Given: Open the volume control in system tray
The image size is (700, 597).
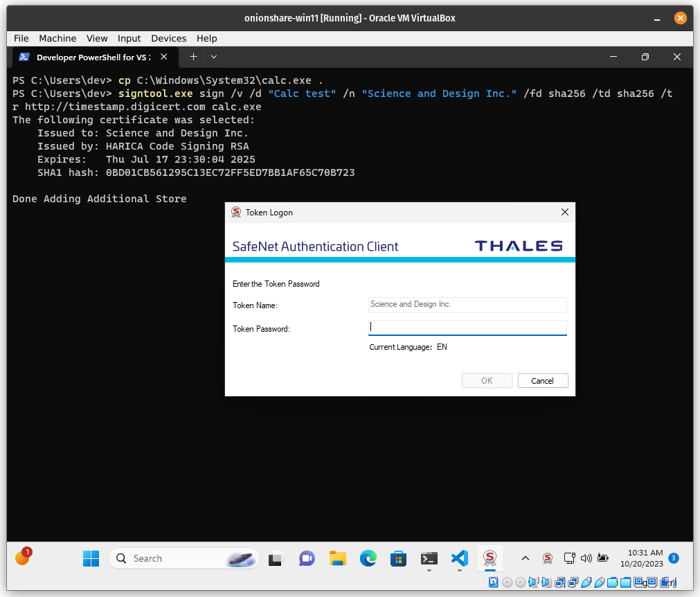Looking at the screenshot, I should tap(586, 558).
